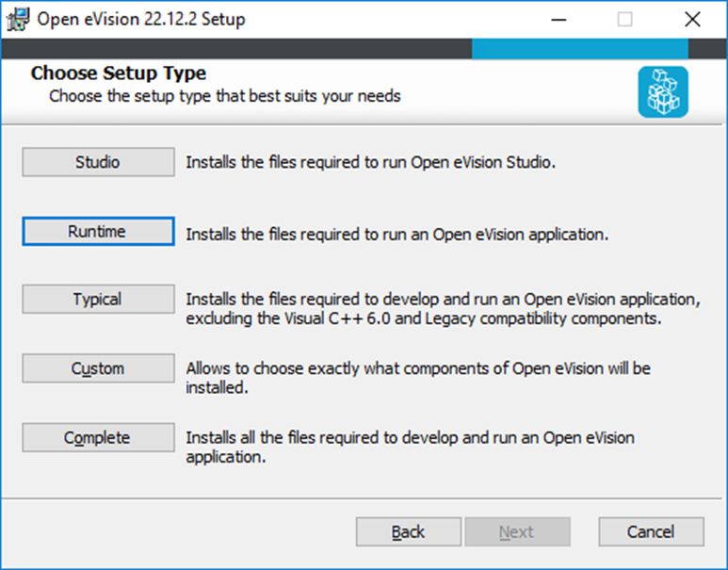This screenshot has height=570, width=728.
Task: Click the Open eVision 22.12.2 Setup title
Action: (x=141, y=19)
